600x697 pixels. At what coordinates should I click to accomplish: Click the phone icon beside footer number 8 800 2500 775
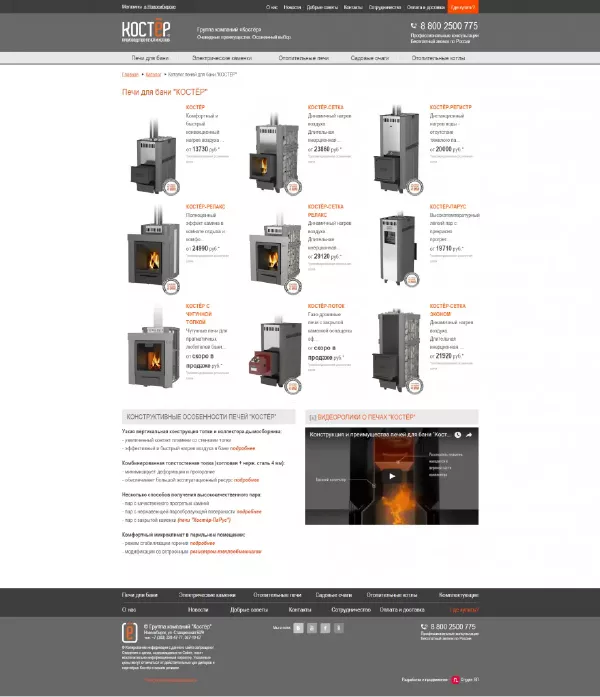tap(424, 626)
